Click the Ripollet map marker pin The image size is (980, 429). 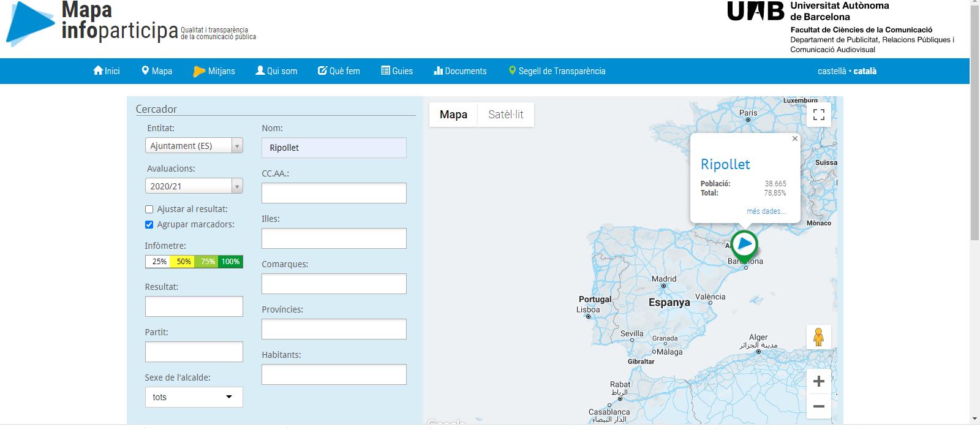[744, 245]
